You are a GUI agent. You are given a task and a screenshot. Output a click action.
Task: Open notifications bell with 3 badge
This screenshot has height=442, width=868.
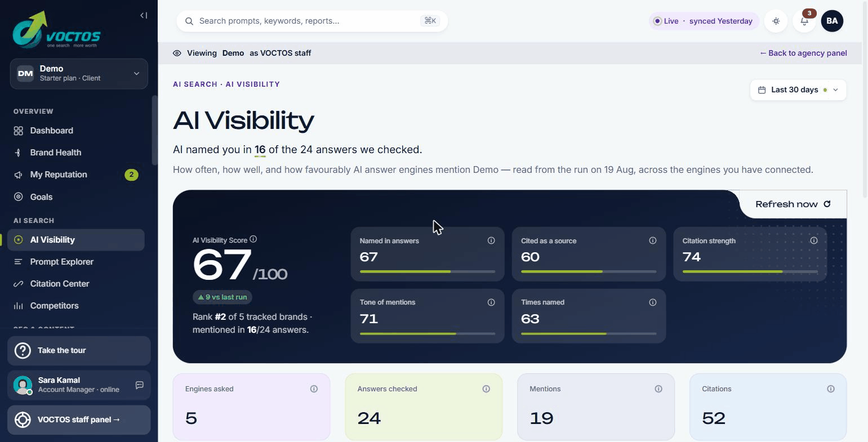pyautogui.click(x=804, y=21)
